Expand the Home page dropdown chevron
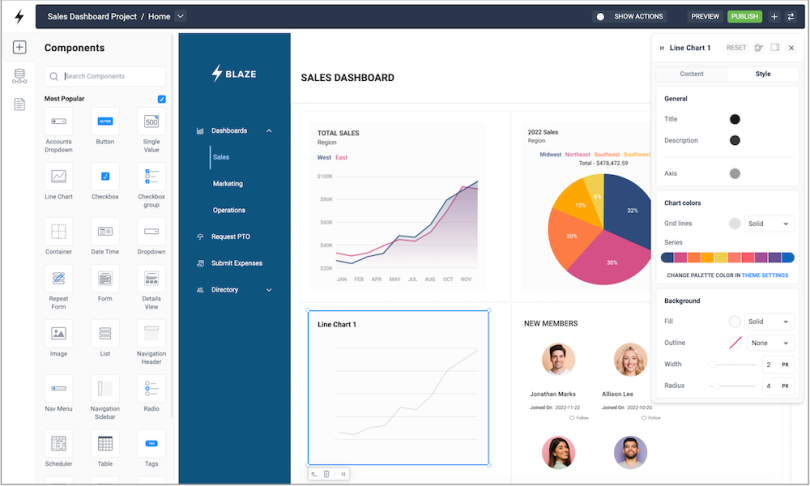Image resolution: width=810 pixels, height=486 pixels. tap(180, 17)
